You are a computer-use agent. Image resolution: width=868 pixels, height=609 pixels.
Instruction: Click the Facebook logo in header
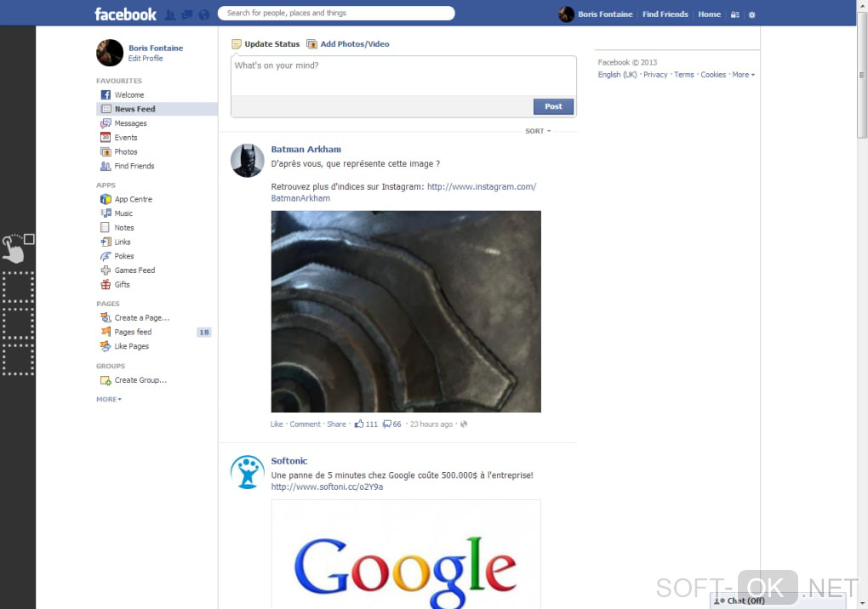[x=126, y=14]
